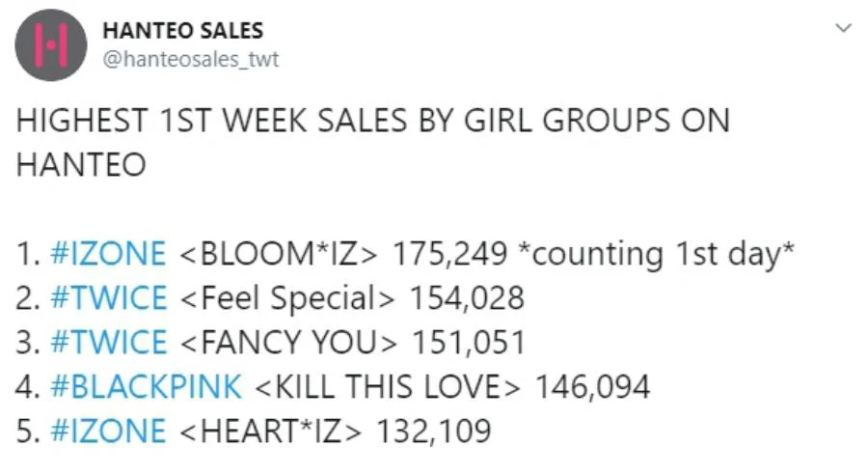Open the #BLACKPINK hashtag
Viewport: 868px width, 475px height.
(147, 386)
